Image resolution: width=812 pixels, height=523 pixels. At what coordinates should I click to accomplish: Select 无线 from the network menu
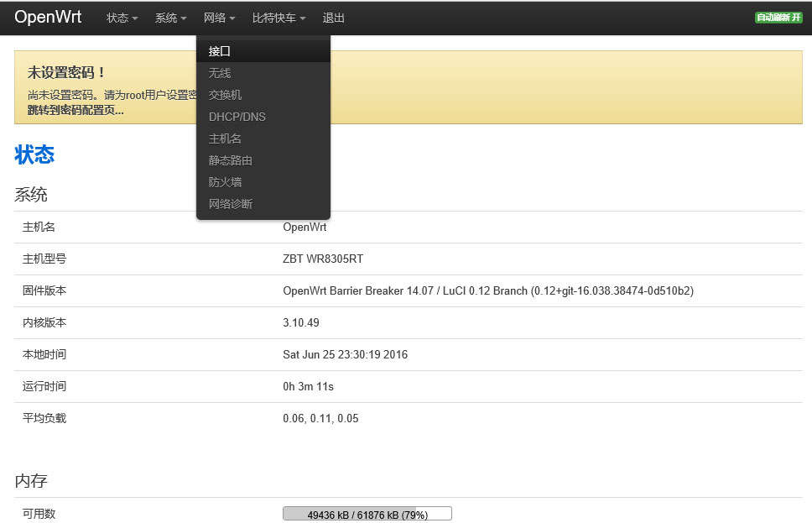click(263, 73)
